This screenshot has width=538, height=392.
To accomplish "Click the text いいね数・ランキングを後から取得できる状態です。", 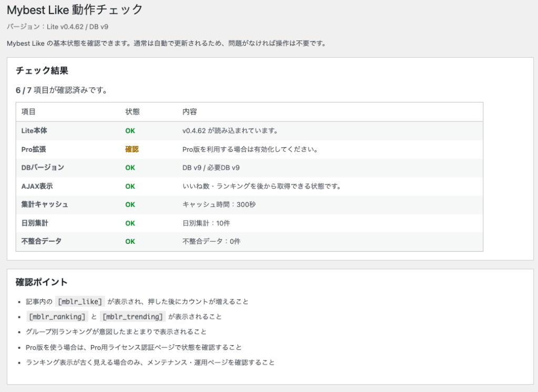I will click(262, 187).
